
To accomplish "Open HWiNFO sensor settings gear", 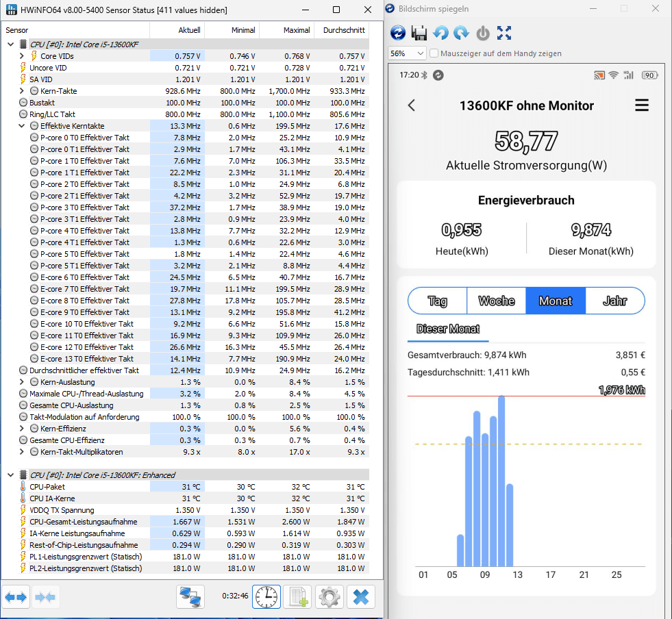I will (329, 596).
